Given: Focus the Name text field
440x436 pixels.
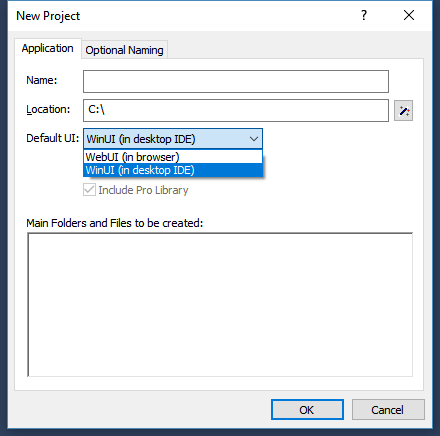Looking at the screenshot, I should point(236,81).
